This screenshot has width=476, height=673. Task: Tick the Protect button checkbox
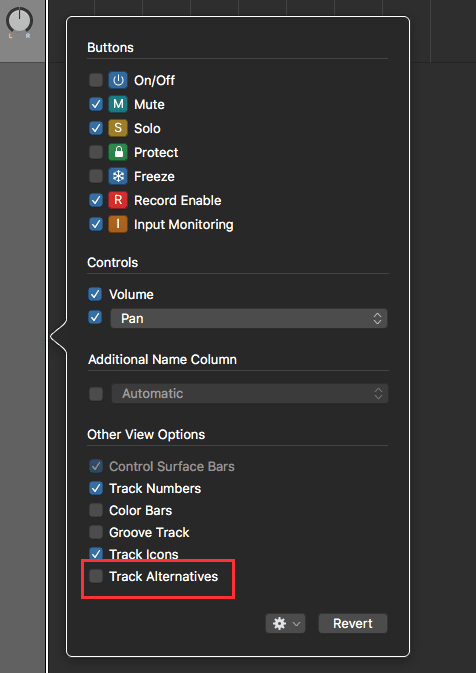pyautogui.click(x=96, y=152)
